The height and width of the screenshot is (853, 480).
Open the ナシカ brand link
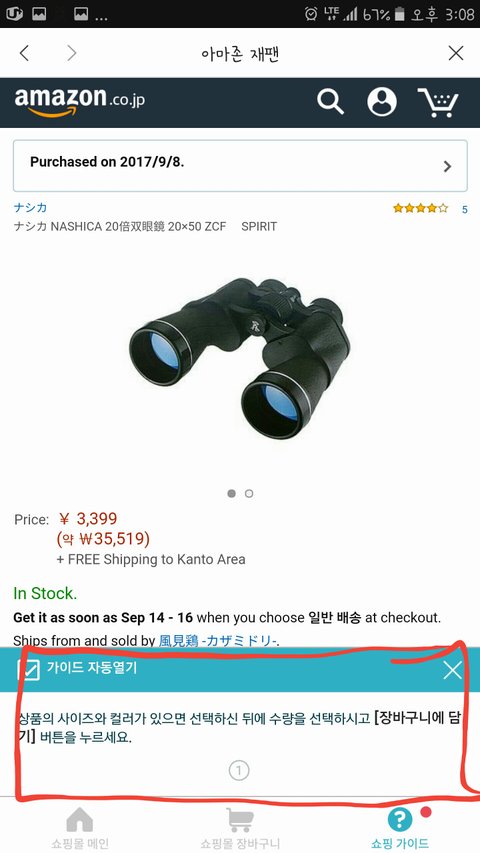coord(30,207)
